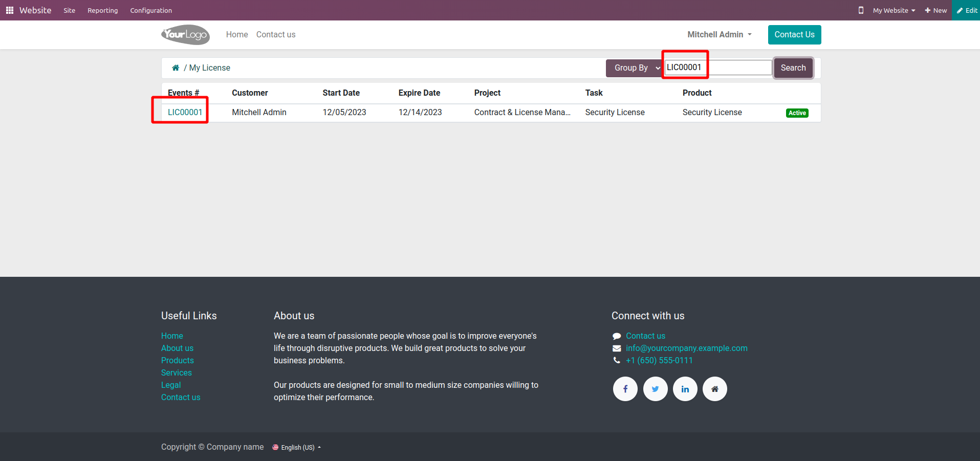980x461 pixels.
Task: Open license LIC00001 link
Action: 185,112
